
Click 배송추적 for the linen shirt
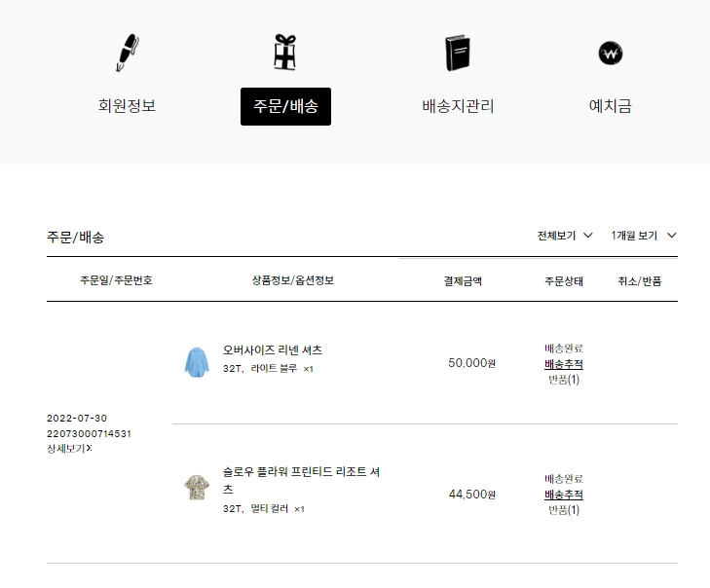pyautogui.click(x=564, y=364)
